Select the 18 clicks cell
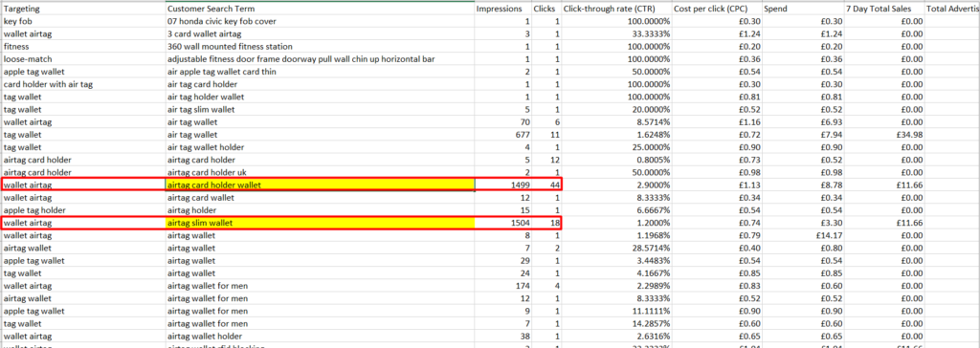This screenshot has width=980, height=348. point(546,223)
